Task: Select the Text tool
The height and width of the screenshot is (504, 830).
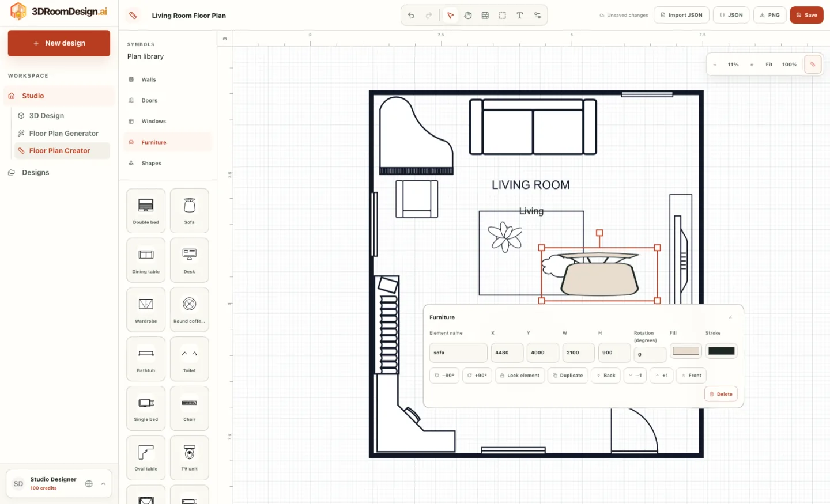Action: (520, 16)
